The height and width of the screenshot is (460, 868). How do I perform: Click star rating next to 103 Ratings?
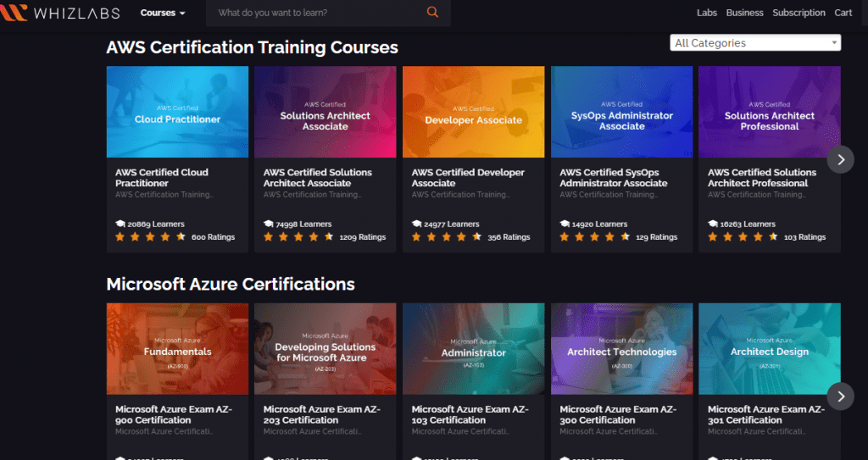pyautogui.click(x=743, y=237)
